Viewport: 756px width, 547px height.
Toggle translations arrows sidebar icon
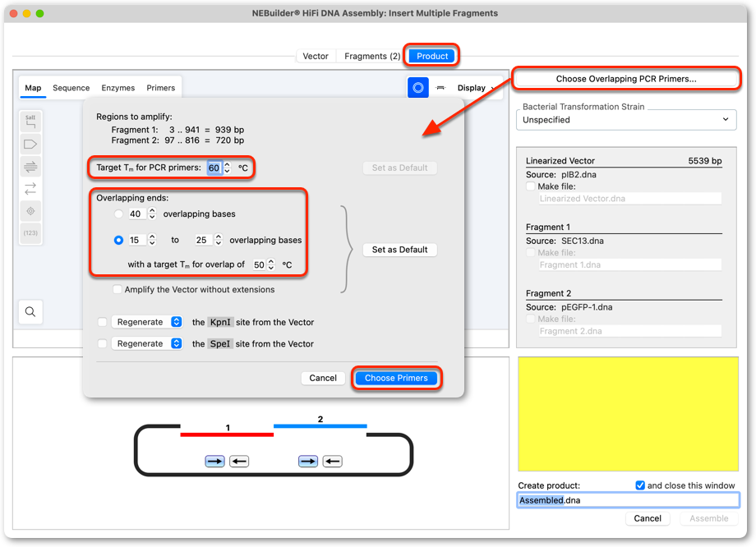[x=30, y=188]
